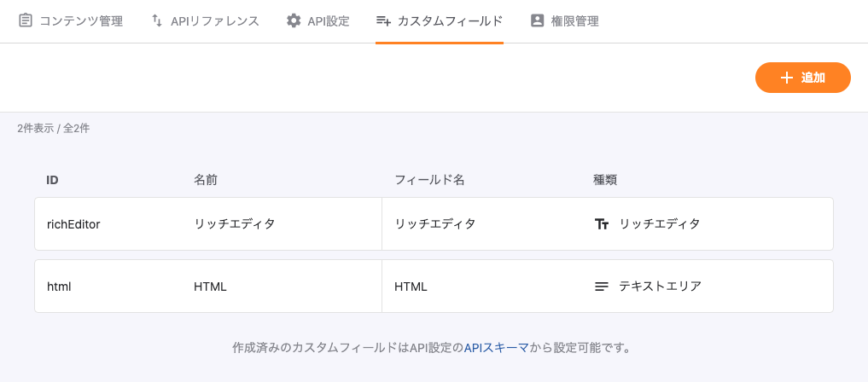Screen dimensions: 868x382
Task: Switch to the APIリファレンス tab
Action: point(214,20)
